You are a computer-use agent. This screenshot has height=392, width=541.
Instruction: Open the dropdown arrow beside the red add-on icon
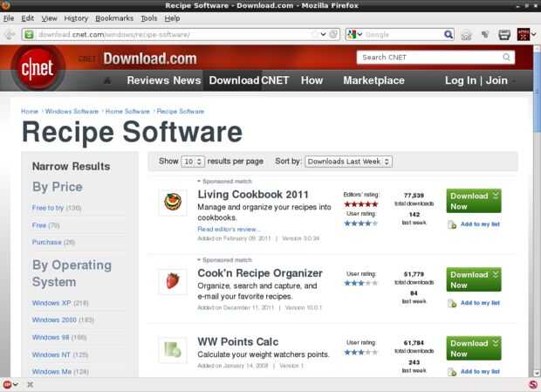pos(533,35)
